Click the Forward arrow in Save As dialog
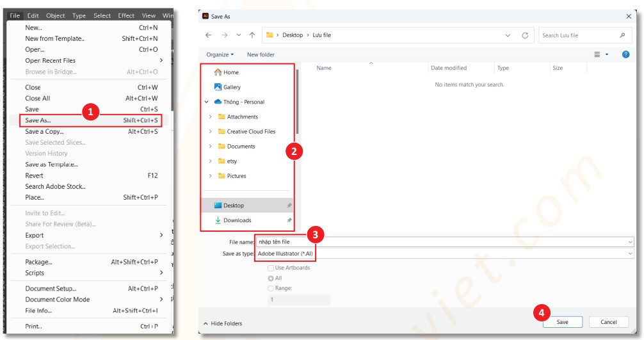Image resolution: width=644 pixels, height=340 pixels. 225,35
